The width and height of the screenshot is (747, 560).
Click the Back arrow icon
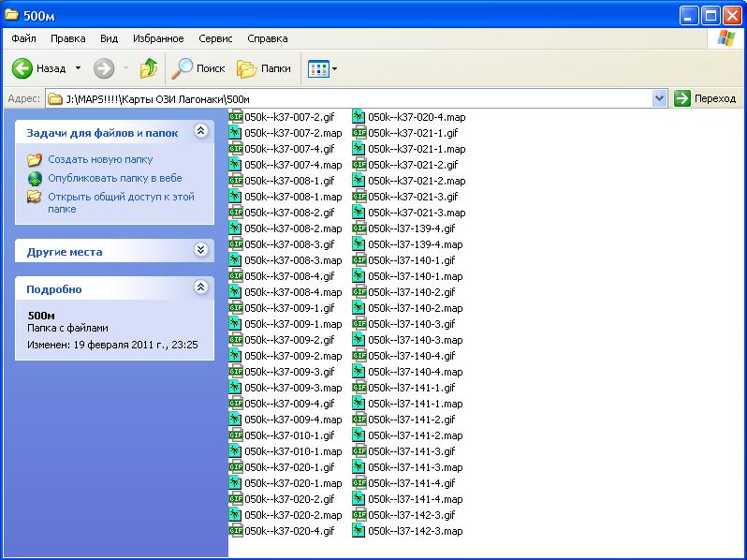click(22, 68)
